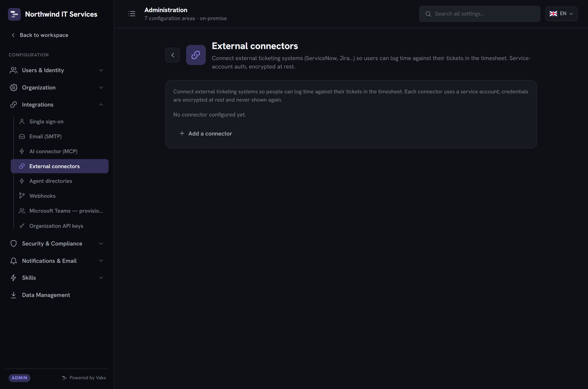Click the Administration header title
Image resolution: width=588 pixels, height=389 pixels.
tap(166, 10)
